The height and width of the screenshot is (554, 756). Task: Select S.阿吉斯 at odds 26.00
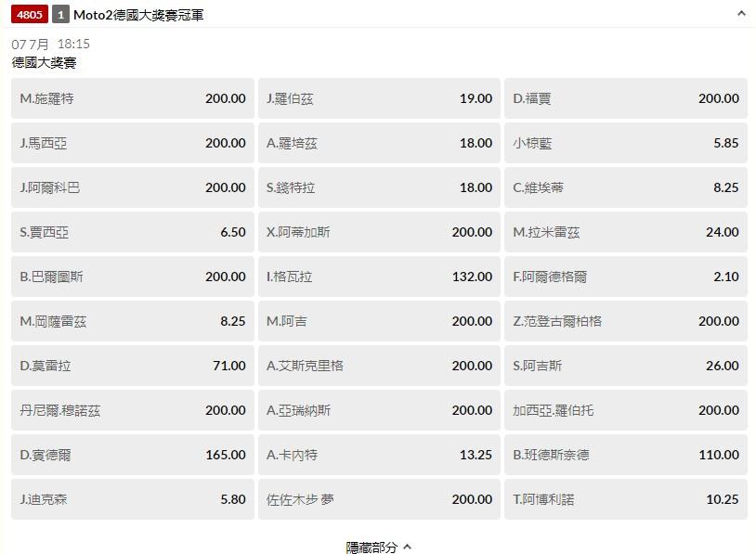(626, 366)
